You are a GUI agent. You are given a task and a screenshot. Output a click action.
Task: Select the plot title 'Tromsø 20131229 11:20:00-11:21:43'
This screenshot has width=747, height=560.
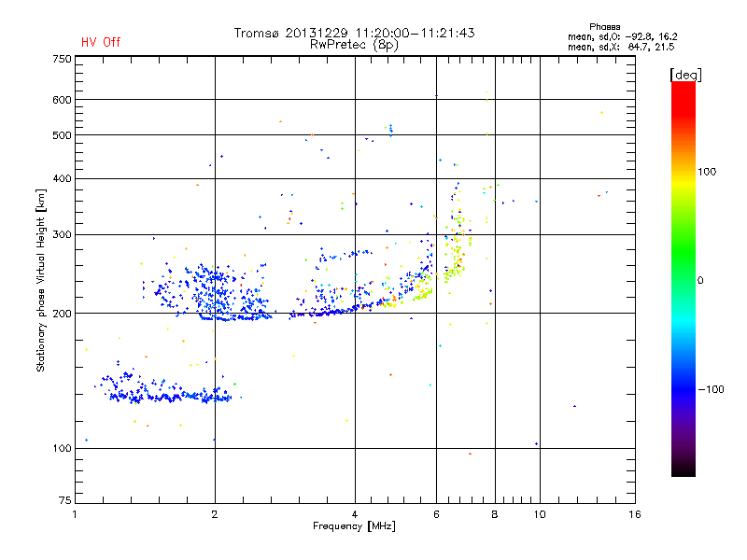tap(354, 33)
